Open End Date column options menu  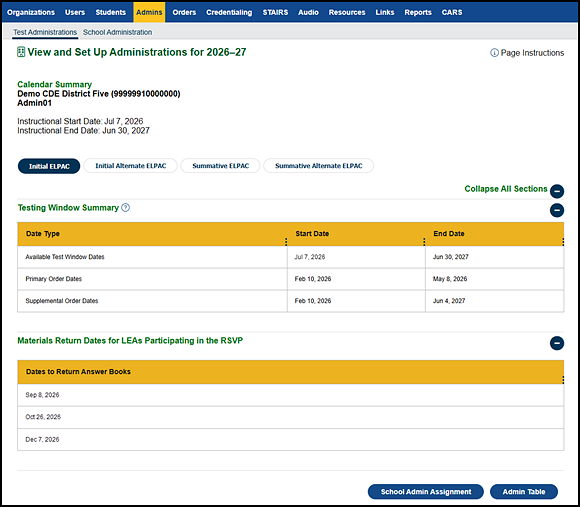pos(563,242)
